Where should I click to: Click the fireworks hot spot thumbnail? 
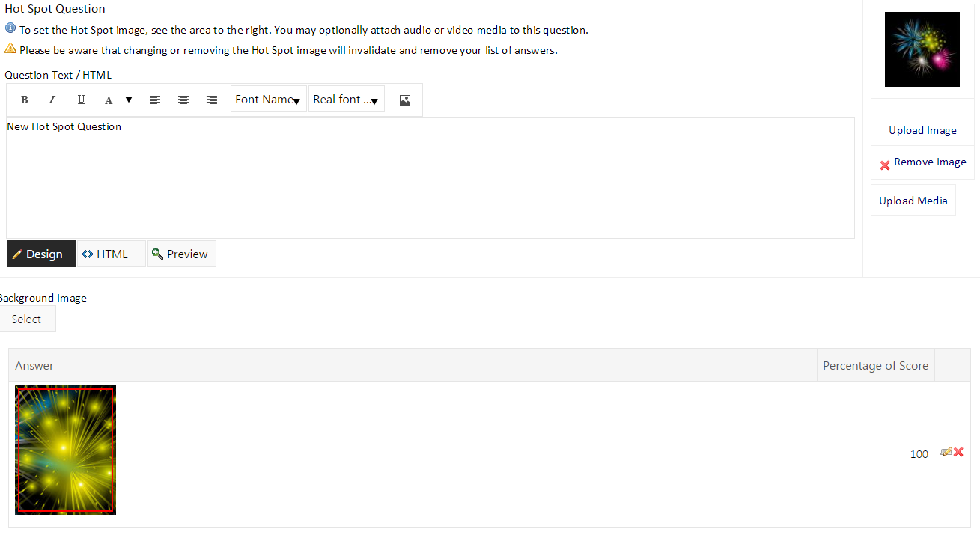[x=922, y=49]
